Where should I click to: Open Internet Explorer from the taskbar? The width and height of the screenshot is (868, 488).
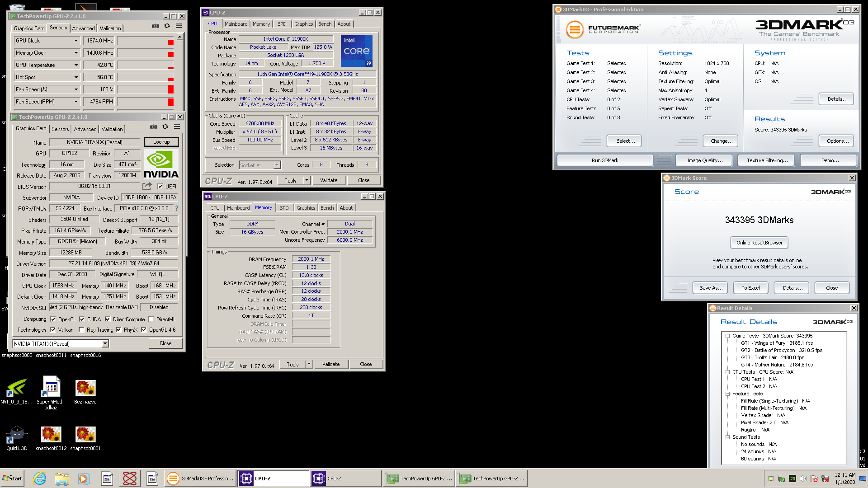pos(39,478)
